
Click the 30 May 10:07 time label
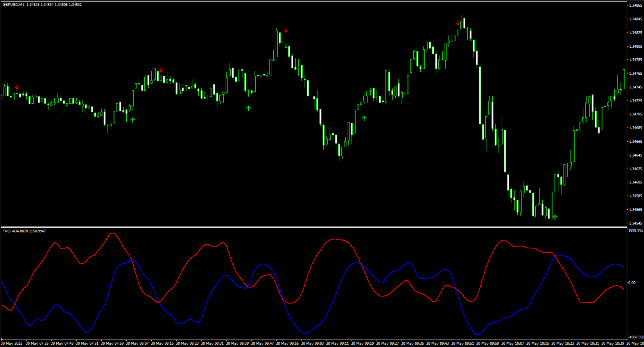click(513, 343)
